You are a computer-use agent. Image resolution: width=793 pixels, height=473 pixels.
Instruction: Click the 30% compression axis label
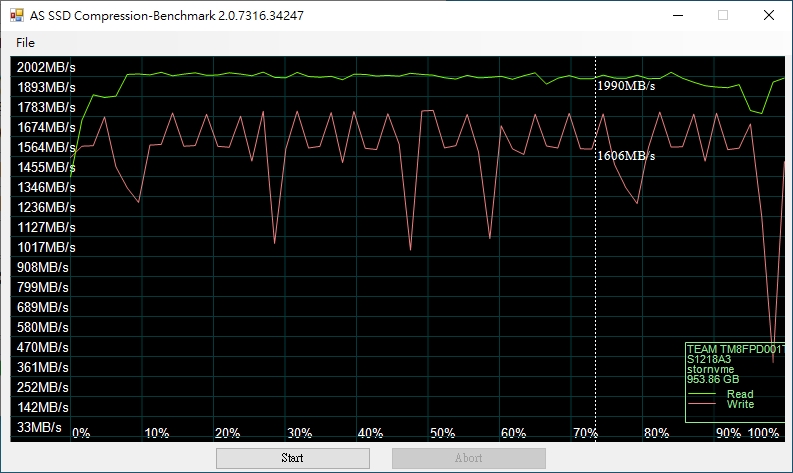tap(299, 434)
